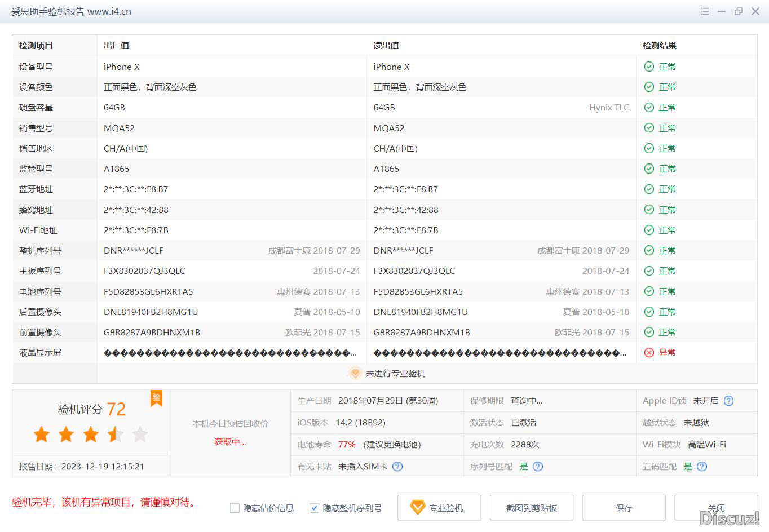Open the list menu icon in title bar
Screen dimensions: 769x532
tap(704, 11)
